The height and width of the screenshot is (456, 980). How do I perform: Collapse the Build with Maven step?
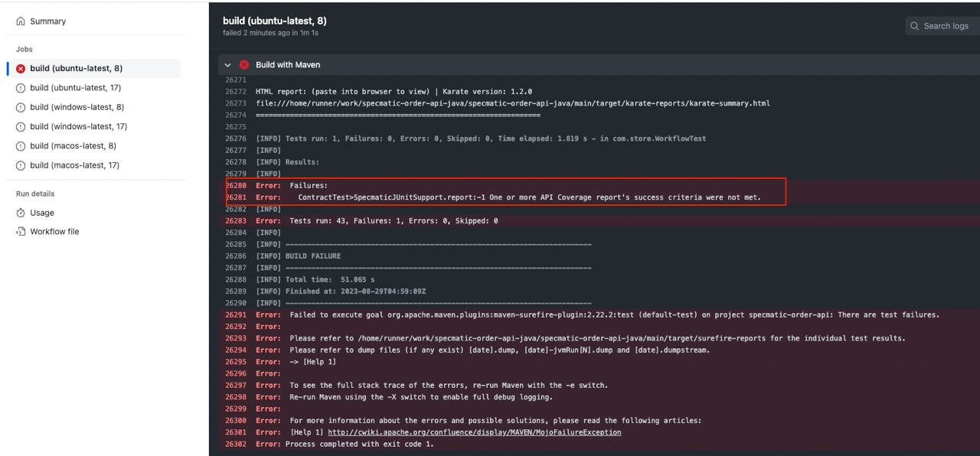(x=227, y=65)
